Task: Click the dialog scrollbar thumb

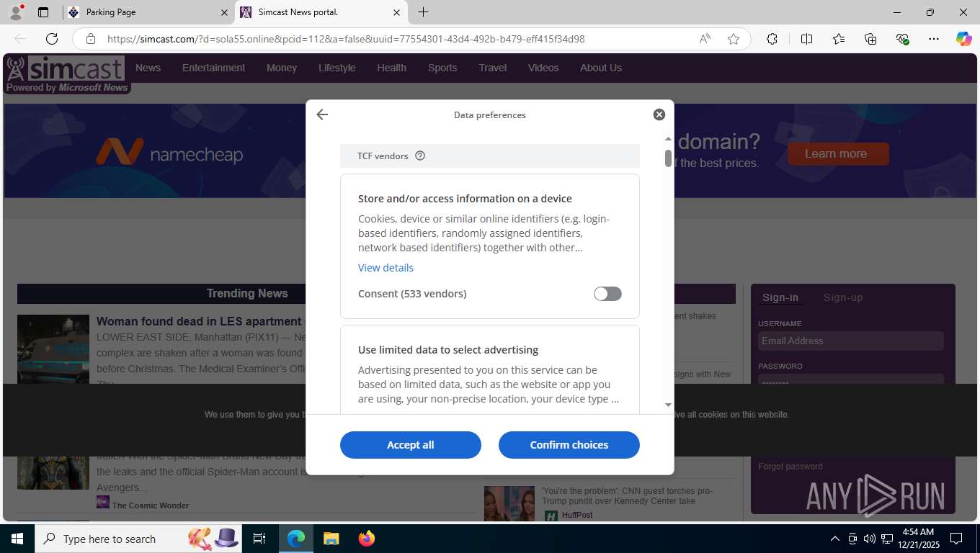Action: [668, 158]
